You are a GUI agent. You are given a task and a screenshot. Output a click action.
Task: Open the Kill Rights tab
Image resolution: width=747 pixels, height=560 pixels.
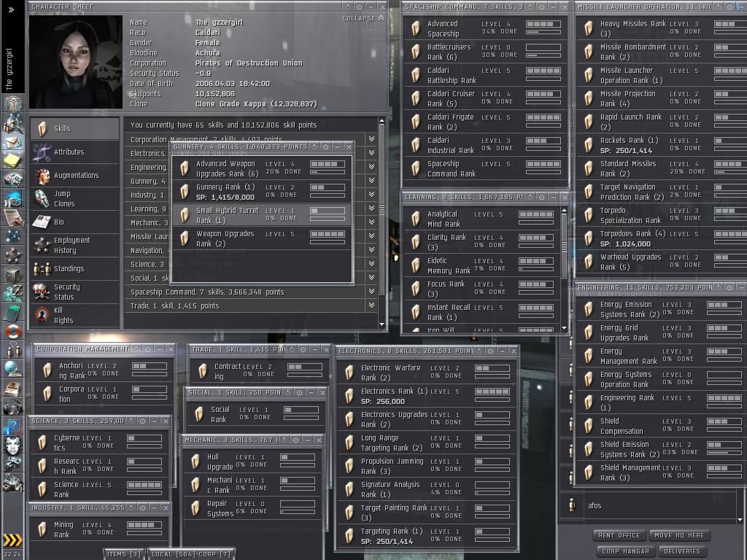(x=75, y=315)
